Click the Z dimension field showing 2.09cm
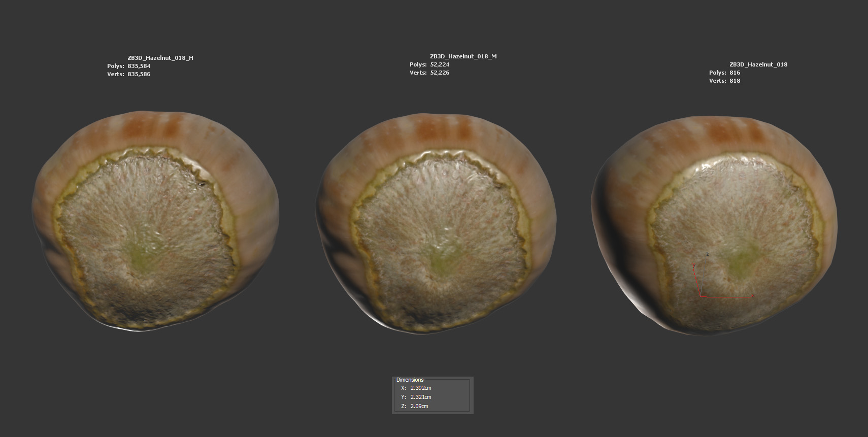Screen dimensions: 868x437 pyautogui.click(x=419, y=406)
